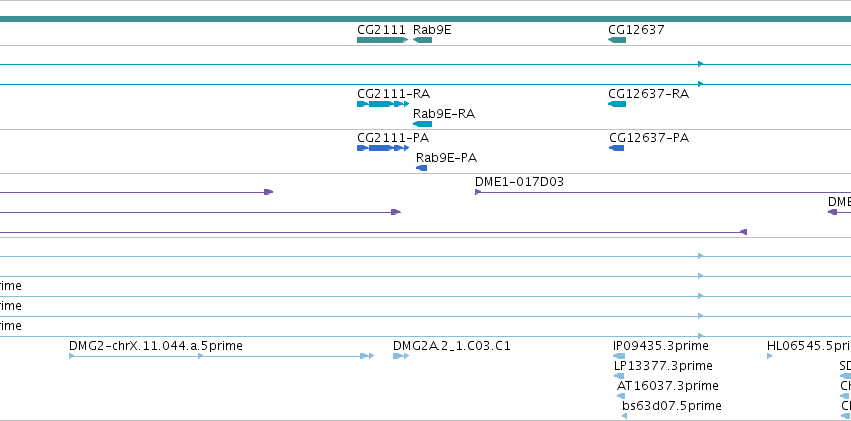Click the DME1-017D03 label
The width and height of the screenshot is (851, 421).
click(x=519, y=182)
